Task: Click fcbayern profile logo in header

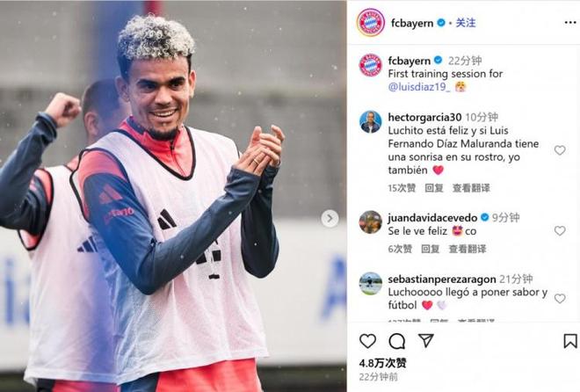Action: (371, 23)
